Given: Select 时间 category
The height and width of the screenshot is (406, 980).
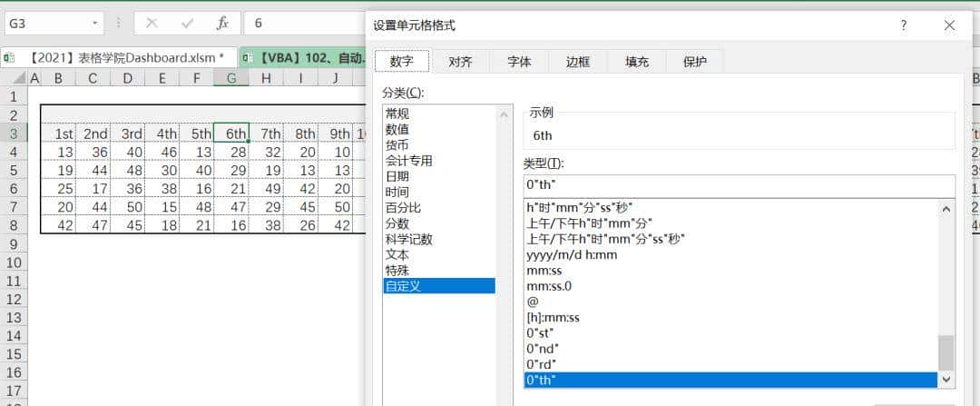Looking at the screenshot, I should [x=439, y=192].
